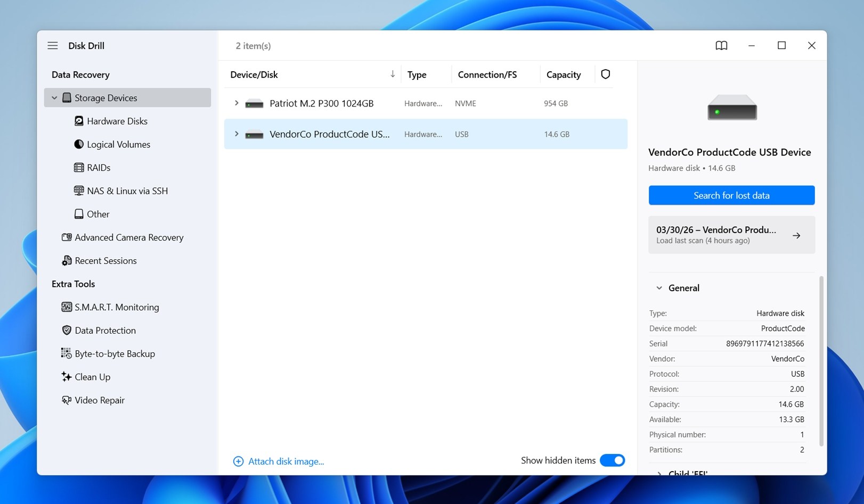864x504 pixels.
Task: Open Hardware Disks
Action: tap(117, 121)
